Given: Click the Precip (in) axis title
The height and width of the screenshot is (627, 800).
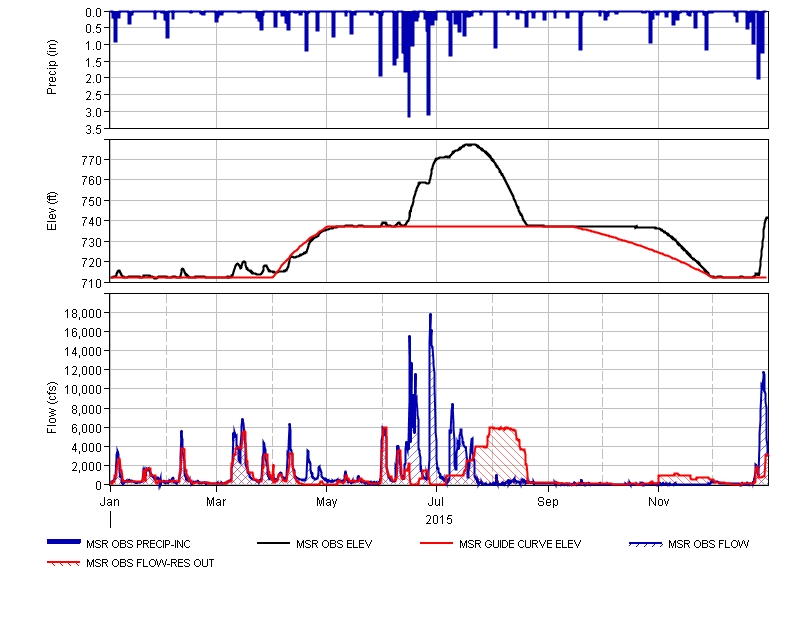Looking at the screenshot, I should (52, 70).
